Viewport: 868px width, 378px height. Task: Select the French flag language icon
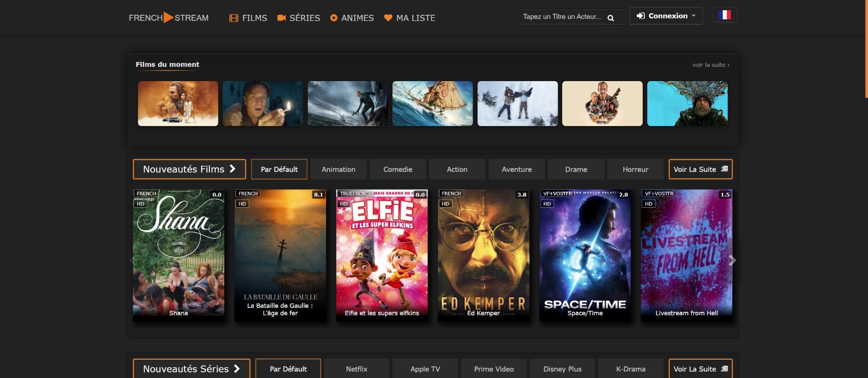click(724, 15)
